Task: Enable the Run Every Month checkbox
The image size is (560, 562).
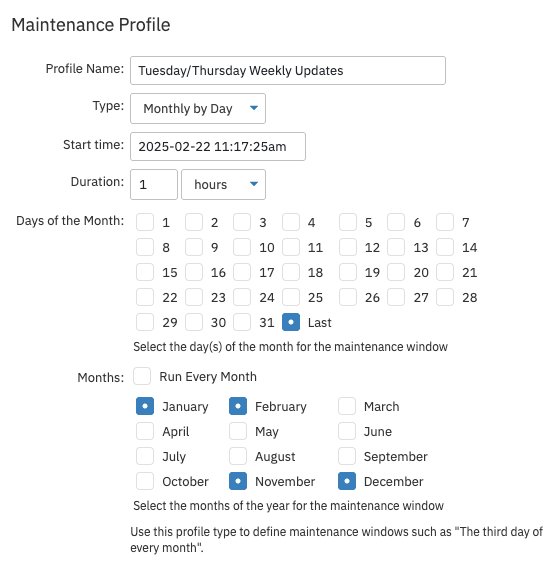Action: point(142,376)
